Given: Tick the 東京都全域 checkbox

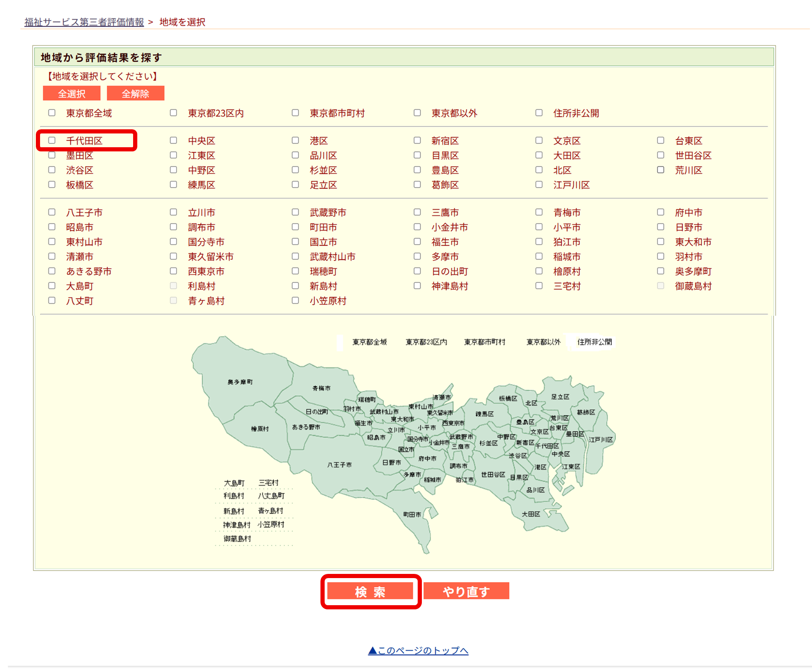Looking at the screenshot, I should [52, 113].
